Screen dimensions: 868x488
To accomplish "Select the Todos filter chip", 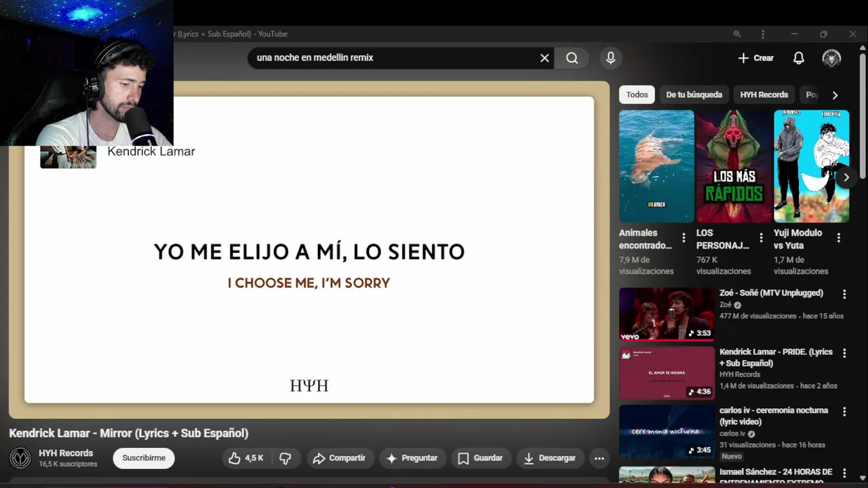I will (637, 95).
